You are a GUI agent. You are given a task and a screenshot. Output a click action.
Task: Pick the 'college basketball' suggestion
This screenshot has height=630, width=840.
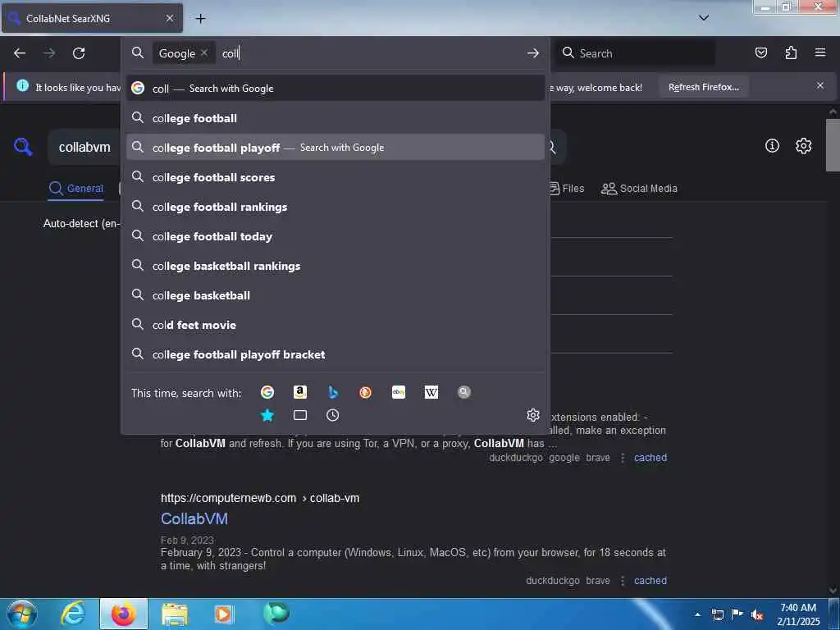(336, 294)
